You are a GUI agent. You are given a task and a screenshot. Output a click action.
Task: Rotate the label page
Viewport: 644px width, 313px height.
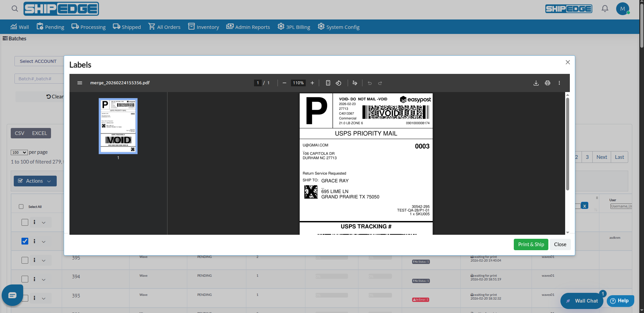click(x=339, y=83)
